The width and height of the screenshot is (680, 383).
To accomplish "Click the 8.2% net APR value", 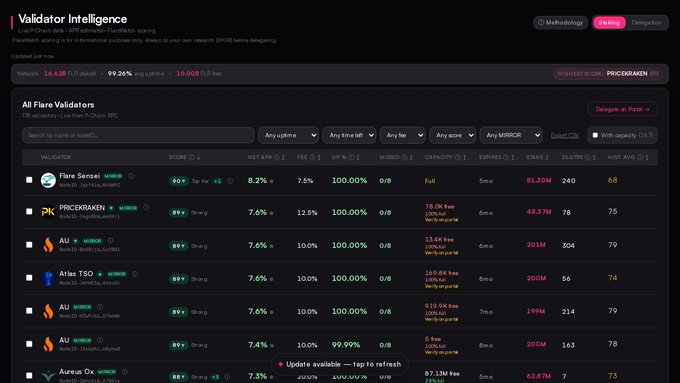I will pos(257,180).
